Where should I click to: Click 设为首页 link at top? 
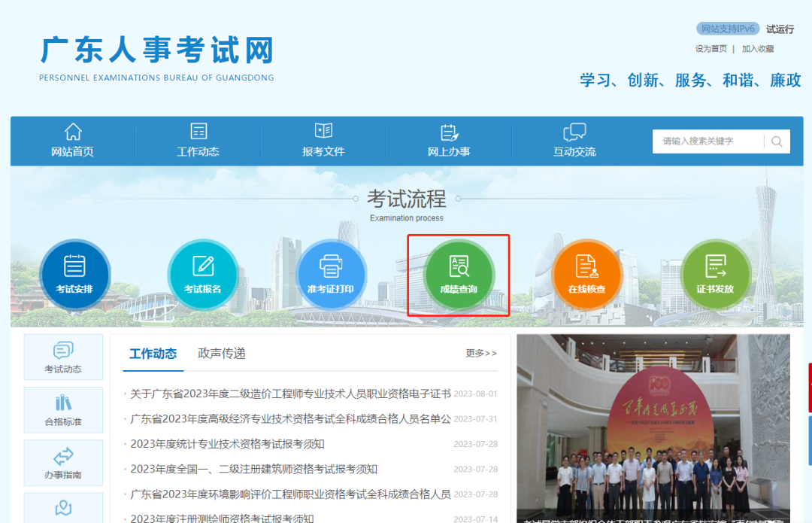[x=711, y=49]
